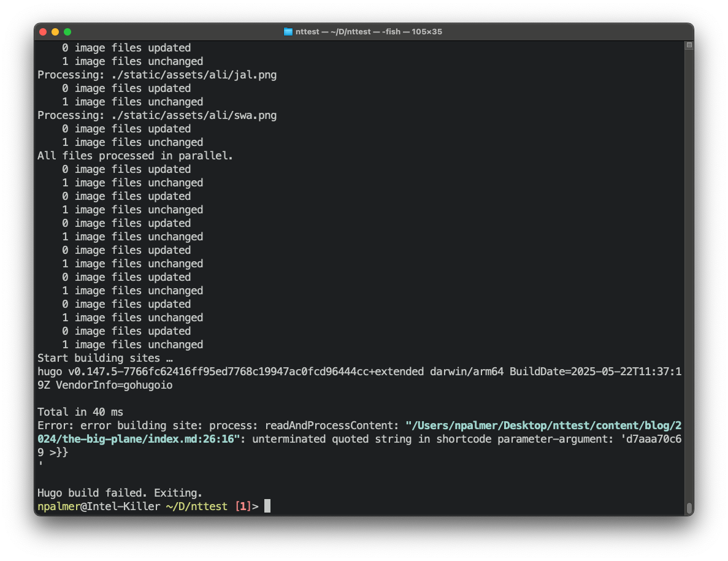Click the folder proxy icon in title bar
Screen dimensions: 728x561
tap(288, 32)
